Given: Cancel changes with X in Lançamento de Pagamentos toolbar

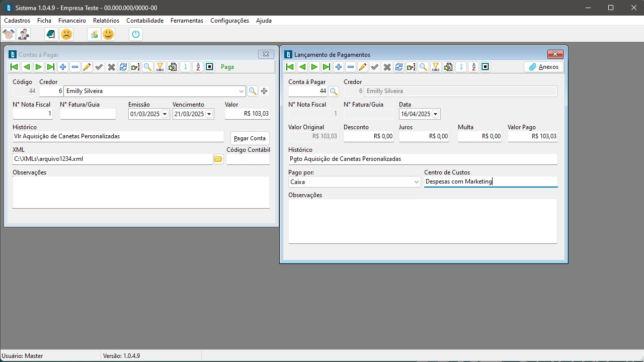Looking at the screenshot, I should click(x=387, y=67).
